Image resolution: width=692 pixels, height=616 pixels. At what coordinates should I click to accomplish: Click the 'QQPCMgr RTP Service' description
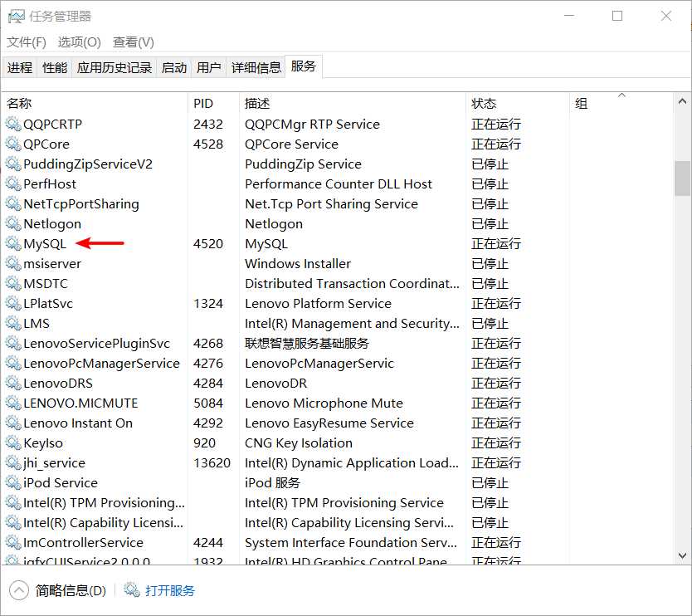coord(313,124)
